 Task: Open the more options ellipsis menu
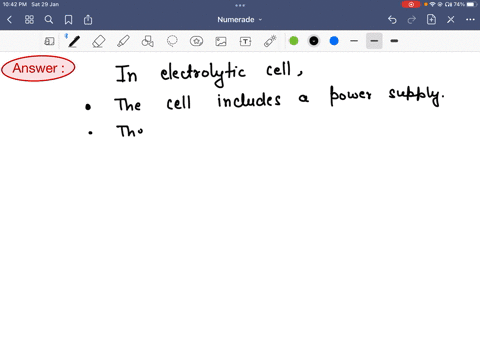coord(470,20)
